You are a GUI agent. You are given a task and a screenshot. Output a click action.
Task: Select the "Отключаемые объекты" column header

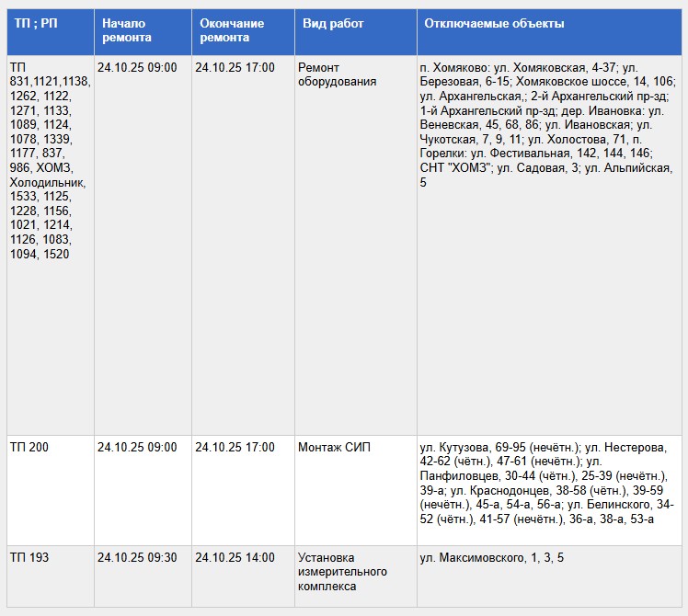coord(494,23)
